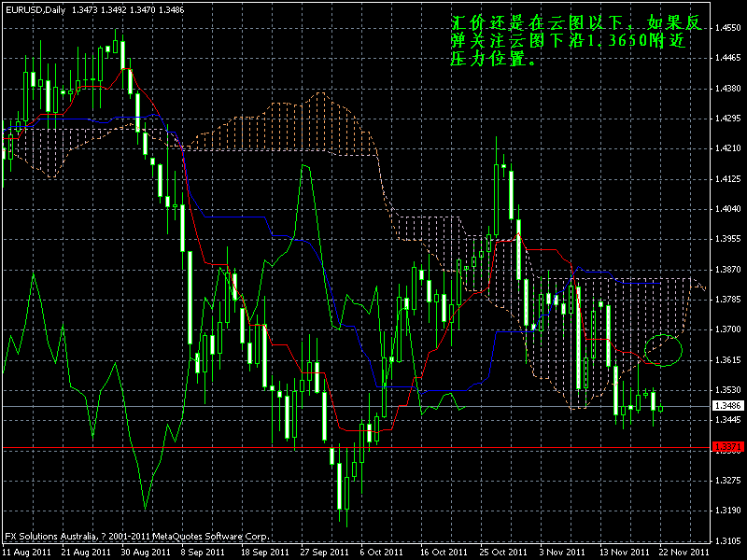Click the 1.3445 price scale label

[x=728, y=419]
